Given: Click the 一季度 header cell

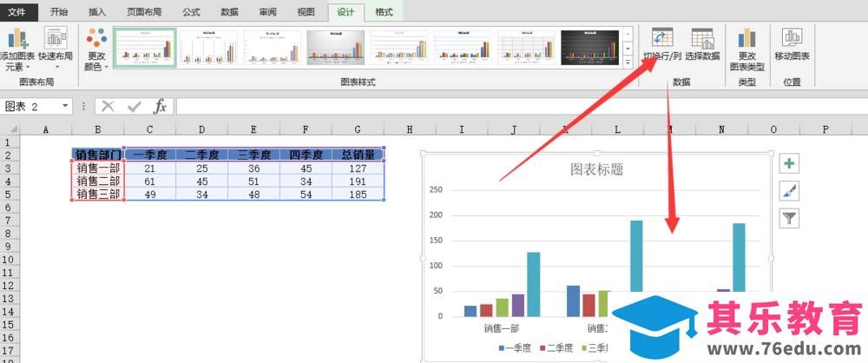Looking at the screenshot, I should tap(150, 155).
